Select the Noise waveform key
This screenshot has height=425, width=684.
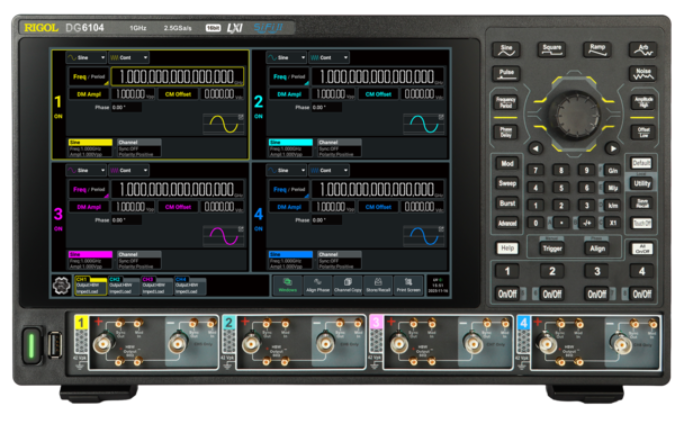pyautogui.click(x=643, y=74)
